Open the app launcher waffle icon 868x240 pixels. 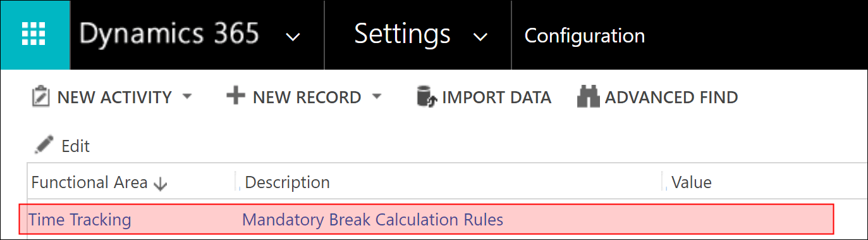pos(34,34)
